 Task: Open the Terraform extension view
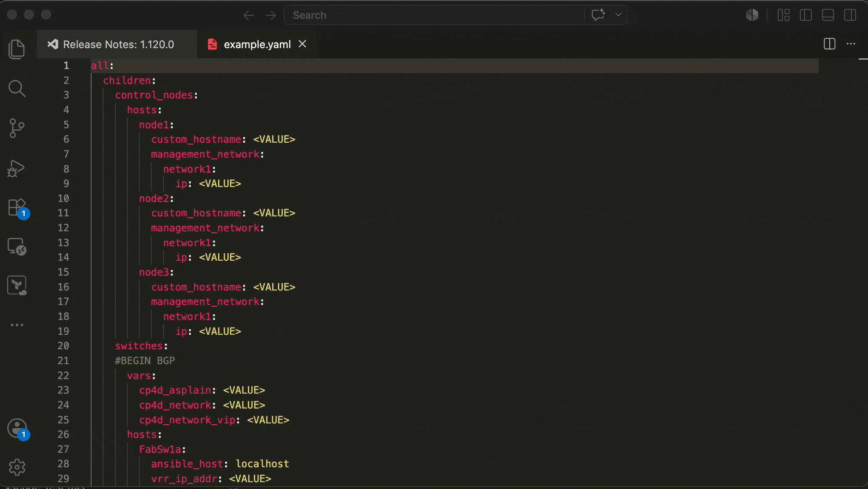pos(17,285)
